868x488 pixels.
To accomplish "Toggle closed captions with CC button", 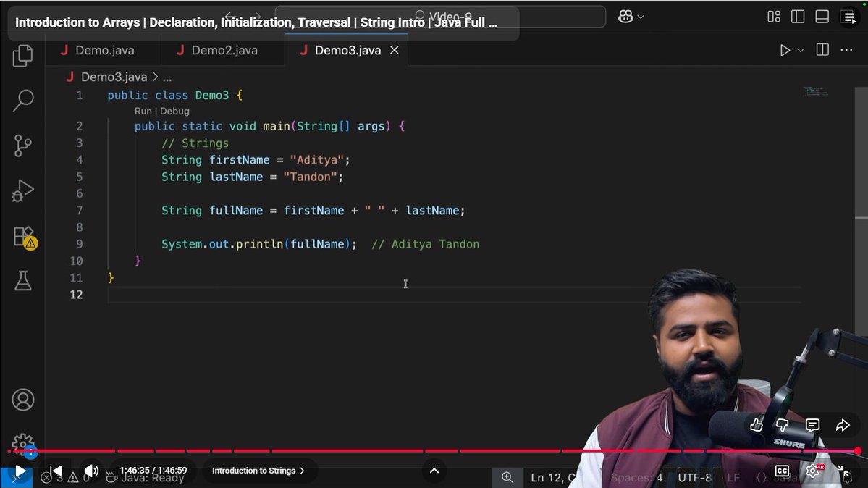I will [782, 471].
